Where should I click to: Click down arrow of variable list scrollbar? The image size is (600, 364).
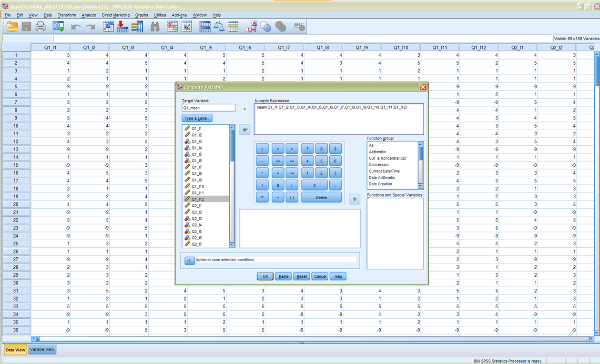(232, 244)
